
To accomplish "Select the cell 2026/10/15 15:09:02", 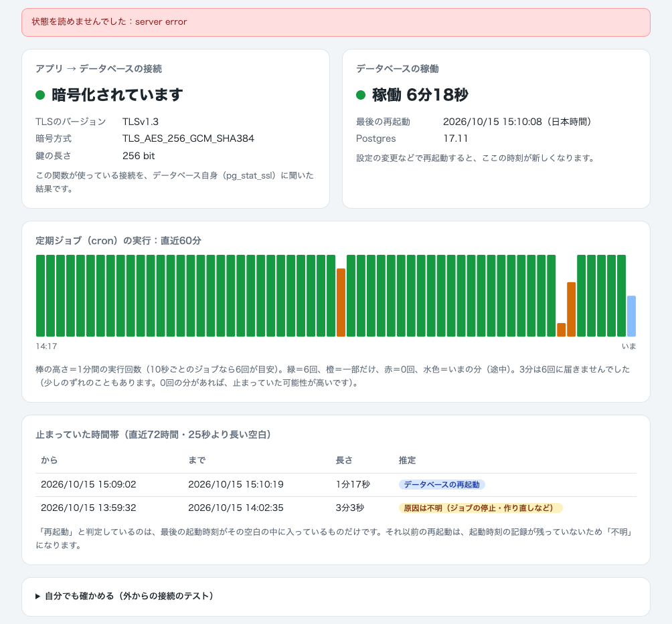I will [88, 484].
